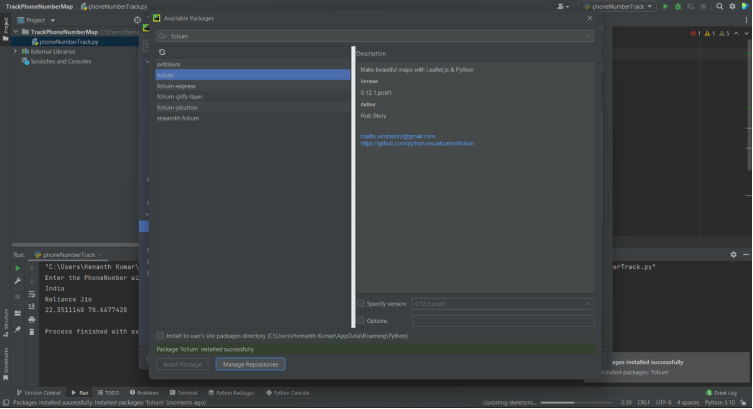Screen dimensions: 753x409
Task: Click the Options text input field
Action: pyautogui.click(x=503, y=321)
